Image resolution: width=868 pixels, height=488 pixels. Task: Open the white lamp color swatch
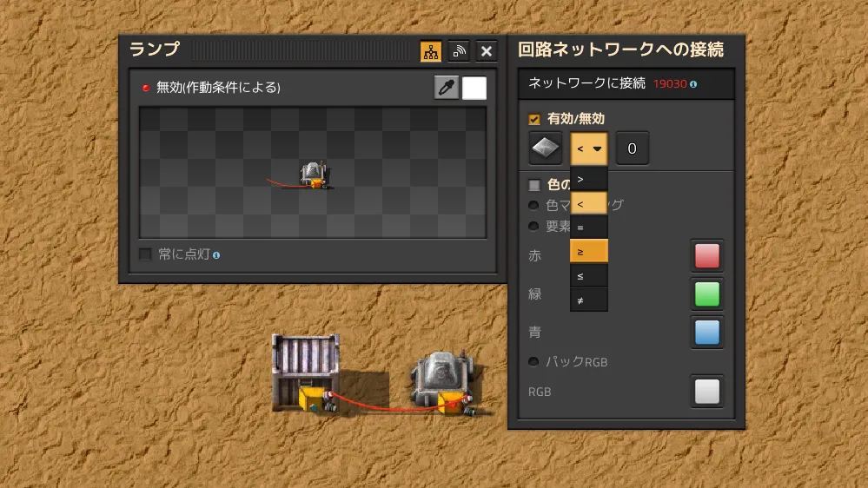point(474,88)
